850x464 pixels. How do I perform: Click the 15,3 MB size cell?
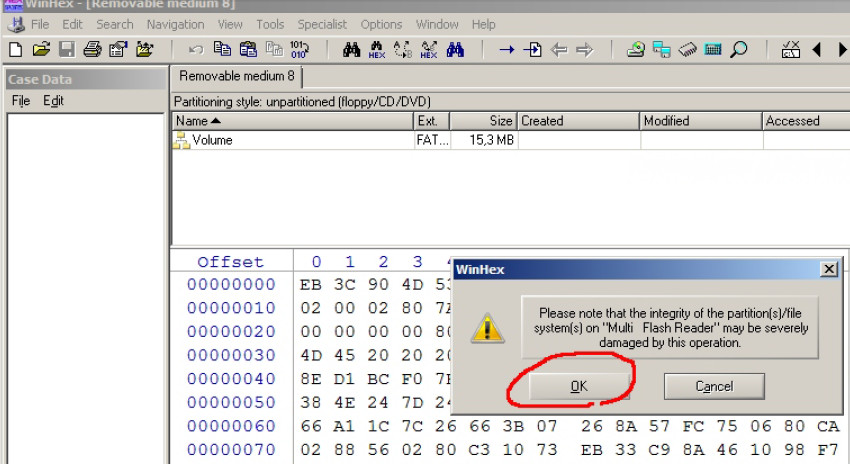coord(491,140)
